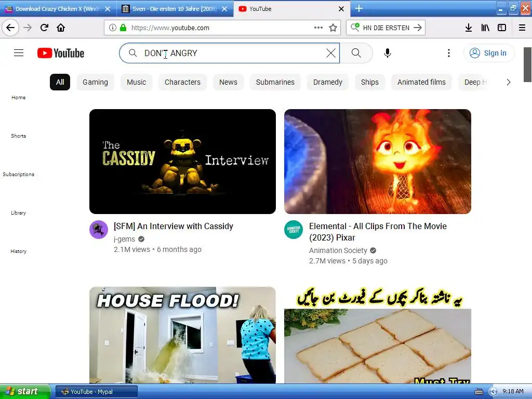The image size is (532, 399).
Task: Select the Music filter chip
Action: 137,82
